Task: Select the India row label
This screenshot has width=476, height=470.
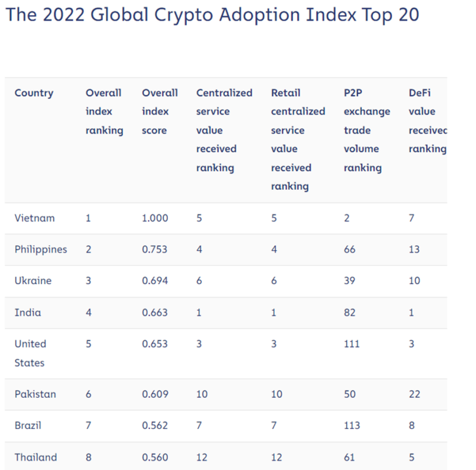Action: pos(27,313)
